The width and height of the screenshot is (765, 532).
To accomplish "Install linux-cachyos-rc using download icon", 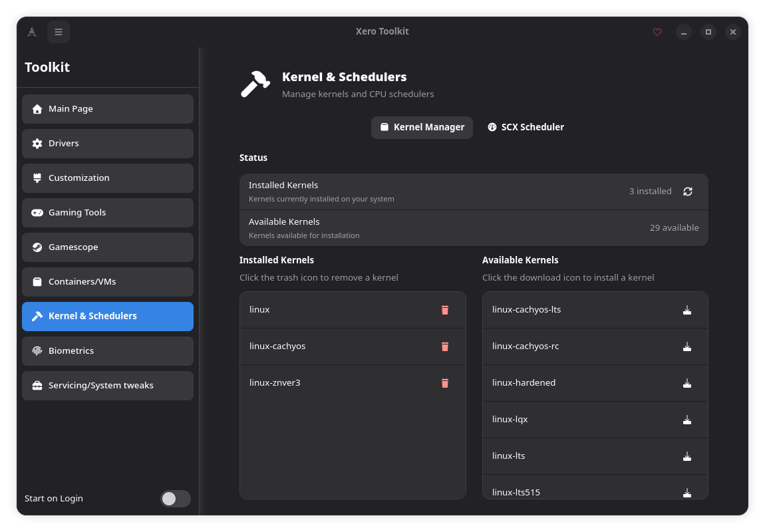I will [x=687, y=346].
